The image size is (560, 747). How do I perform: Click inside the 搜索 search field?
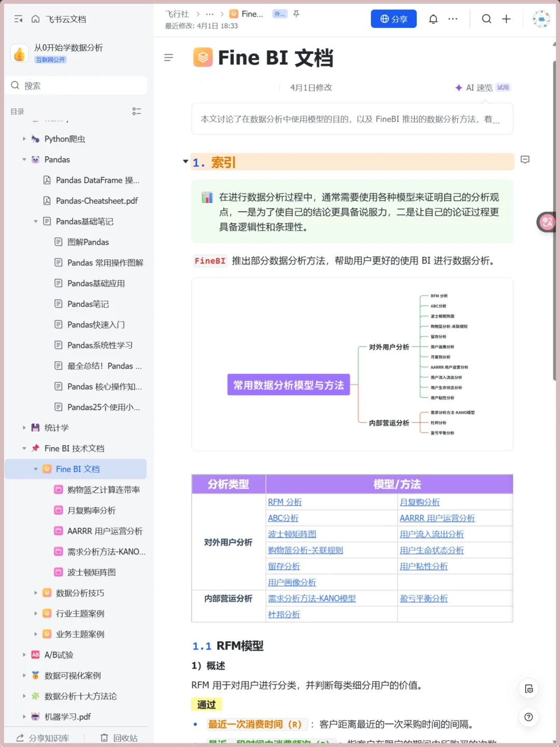[76, 85]
